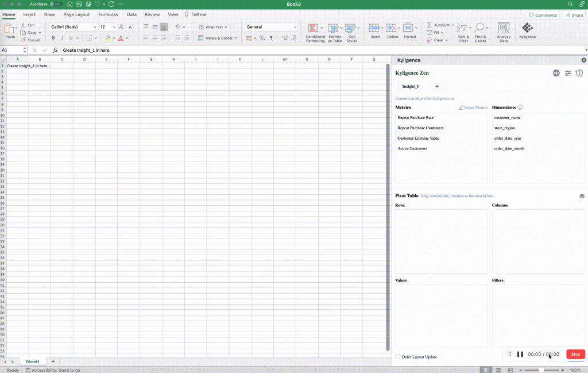588x373 pixels.
Task: Click the Insert Function fx icon
Action: 55,50
